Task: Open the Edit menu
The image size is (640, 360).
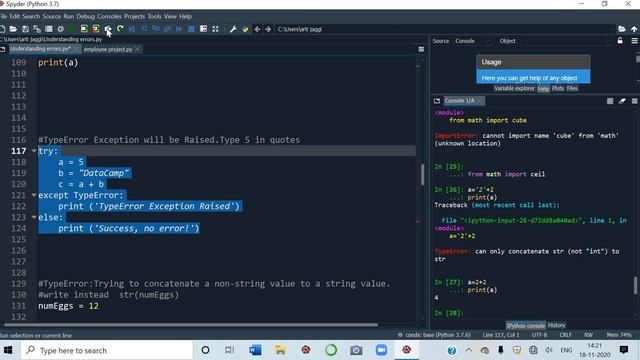Action: pos(15,16)
